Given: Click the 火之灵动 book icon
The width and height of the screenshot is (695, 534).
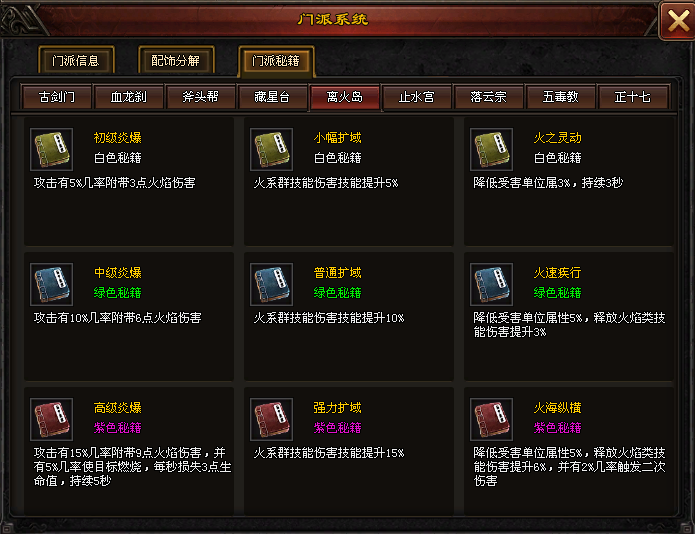Looking at the screenshot, I should click(491, 150).
